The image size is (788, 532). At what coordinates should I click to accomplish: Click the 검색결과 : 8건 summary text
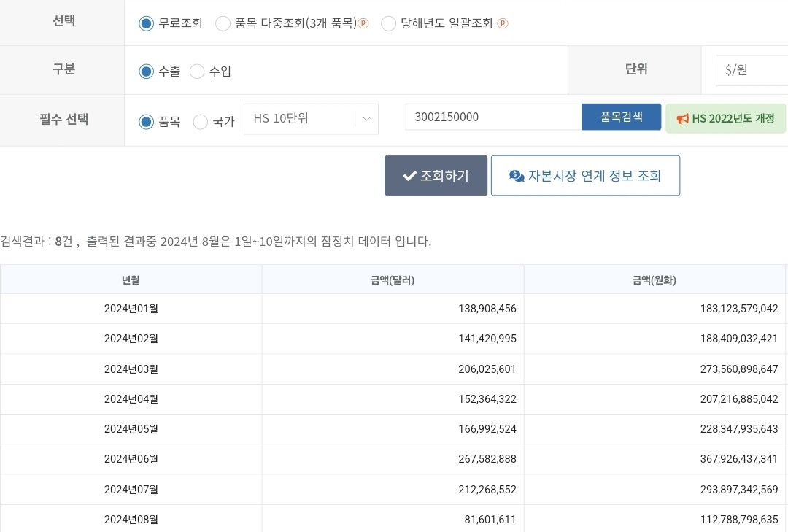pos(36,242)
